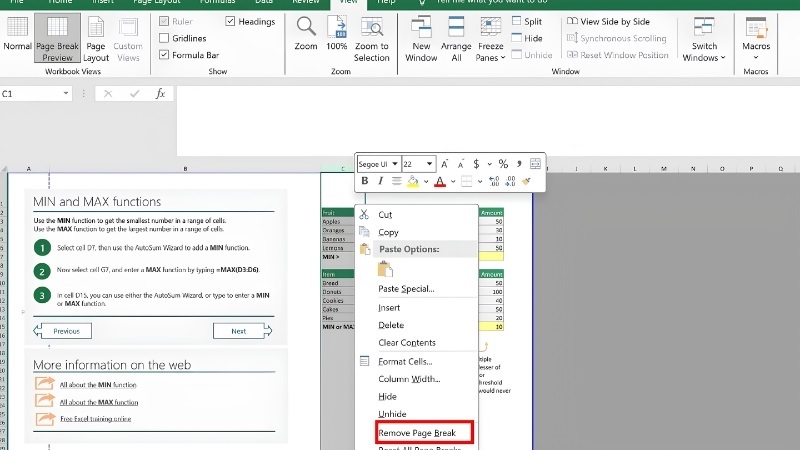Choose Column Width… menu item

click(417, 379)
